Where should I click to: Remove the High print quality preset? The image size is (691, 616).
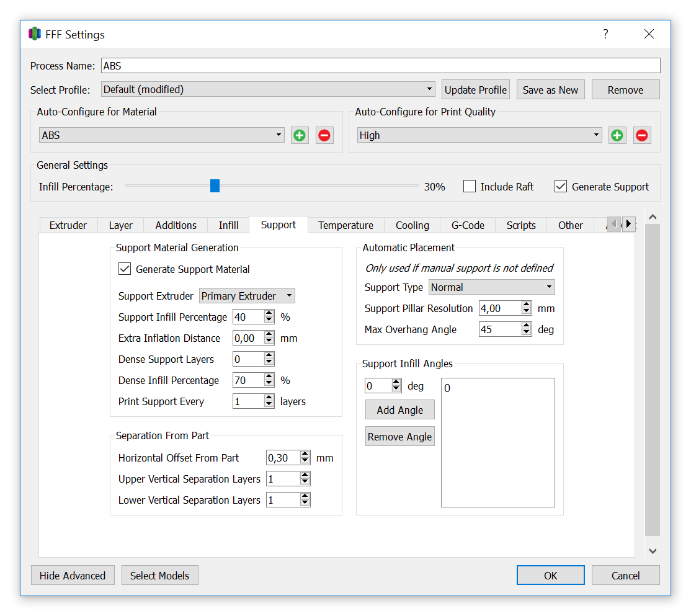642,135
